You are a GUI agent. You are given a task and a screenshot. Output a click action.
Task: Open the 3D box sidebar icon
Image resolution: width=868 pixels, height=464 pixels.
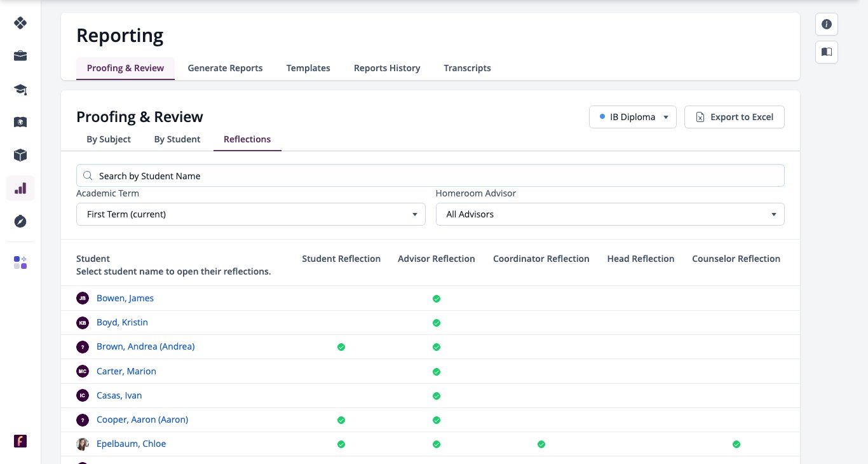tap(20, 155)
